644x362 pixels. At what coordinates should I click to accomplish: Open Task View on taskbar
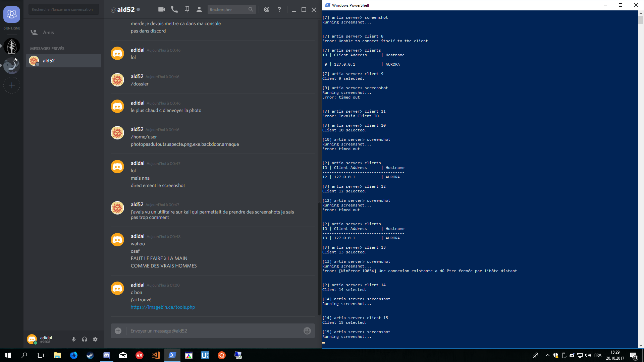(x=40, y=355)
